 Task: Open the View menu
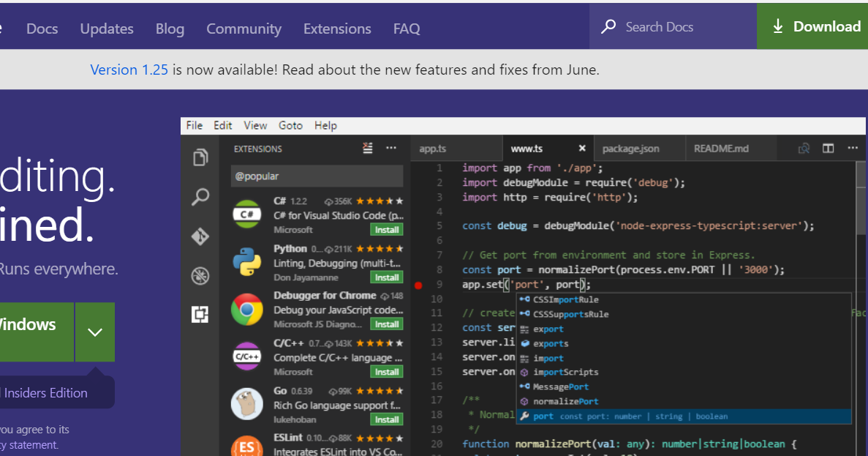[x=255, y=126]
